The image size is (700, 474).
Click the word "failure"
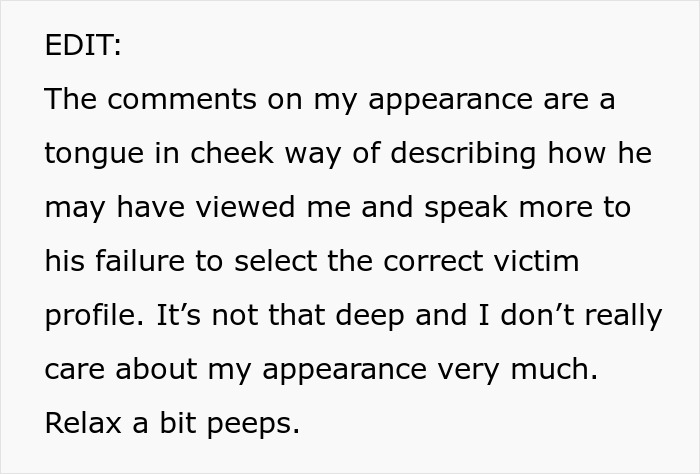coord(140,261)
